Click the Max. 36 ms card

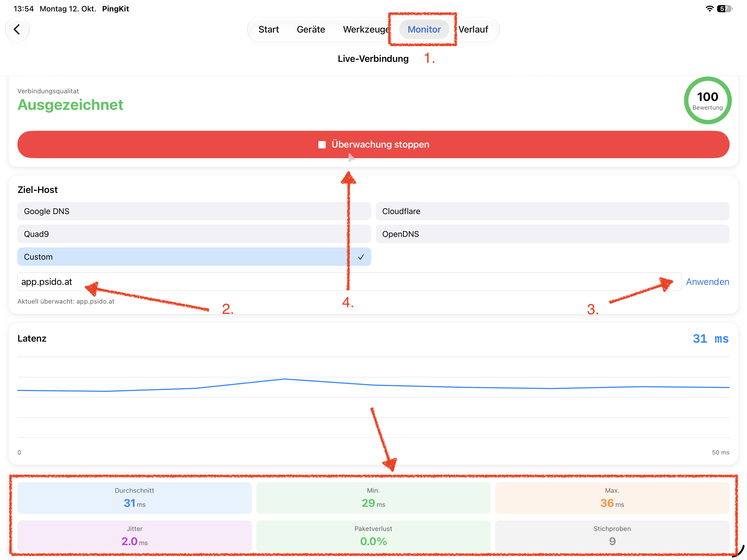tap(612, 498)
